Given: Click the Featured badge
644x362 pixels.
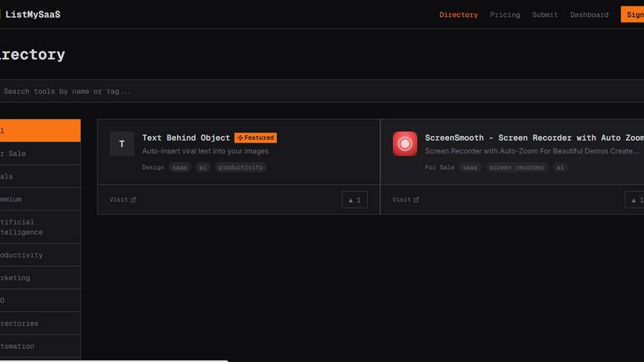Looking at the screenshot, I should (255, 138).
